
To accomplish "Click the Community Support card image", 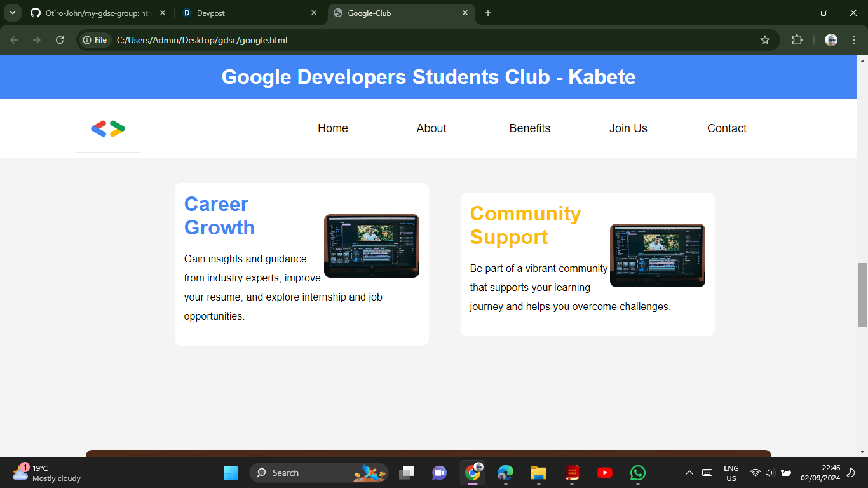I will [x=658, y=255].
